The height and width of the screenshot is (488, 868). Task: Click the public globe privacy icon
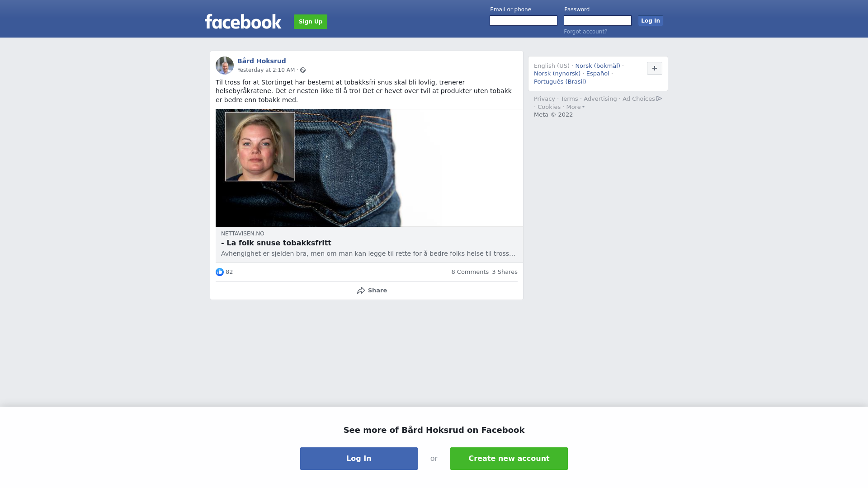[x=303, y=70]
